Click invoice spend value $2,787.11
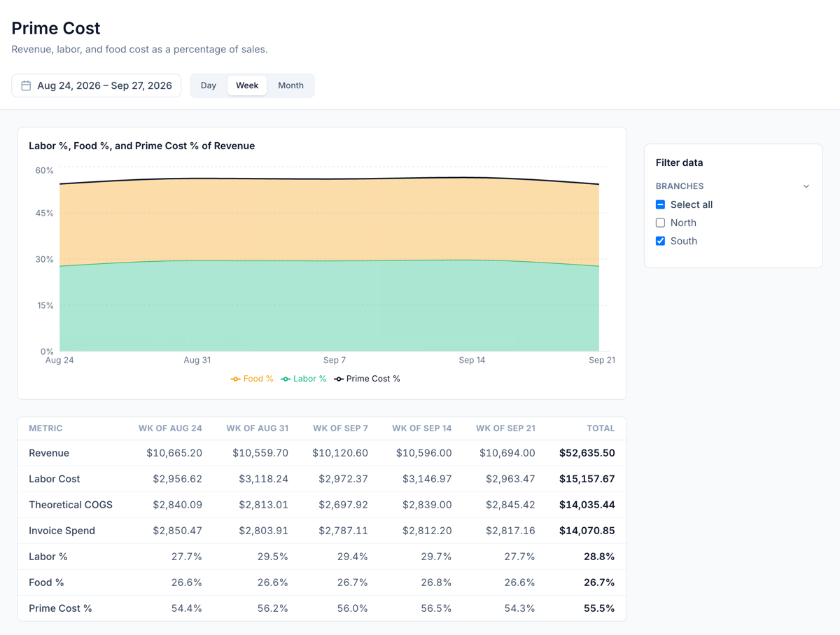The width and height of the screenshot is (840, 635). coord(343,531)
